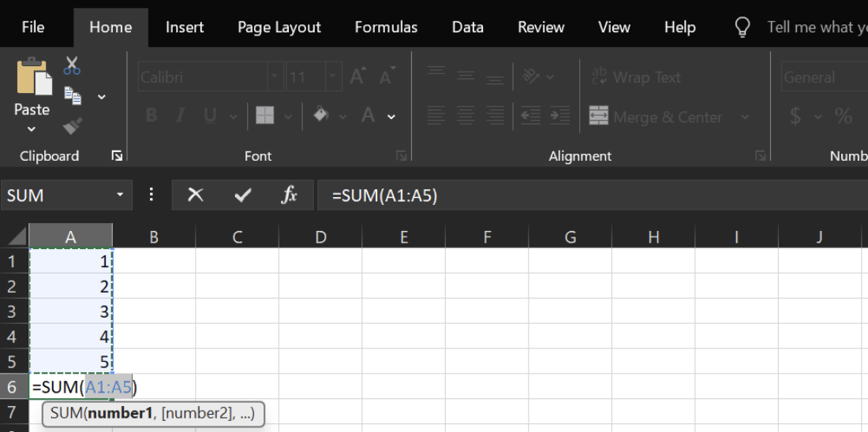Click the Tell me lightbulb icon
Viewport: 868px width, 432px height.
[742, 27]
